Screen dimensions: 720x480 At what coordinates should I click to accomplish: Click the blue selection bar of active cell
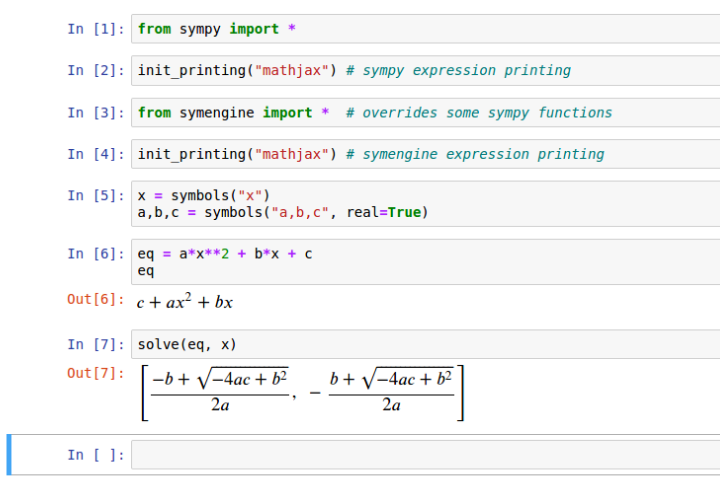tap(9, 455)
